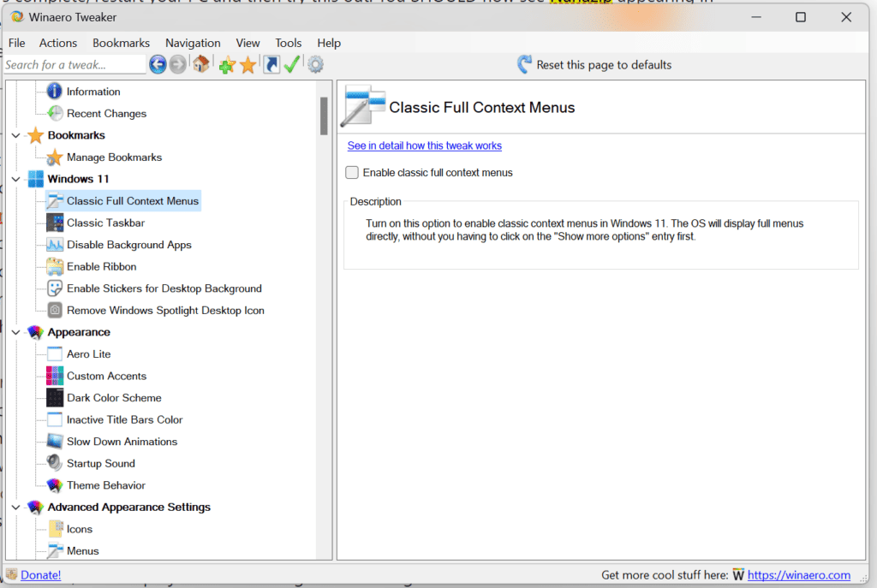Viewport: 877px width, 588px height.
Task: Click the shortcut-arrow export icon in toolbar
Action: [271, 65]
